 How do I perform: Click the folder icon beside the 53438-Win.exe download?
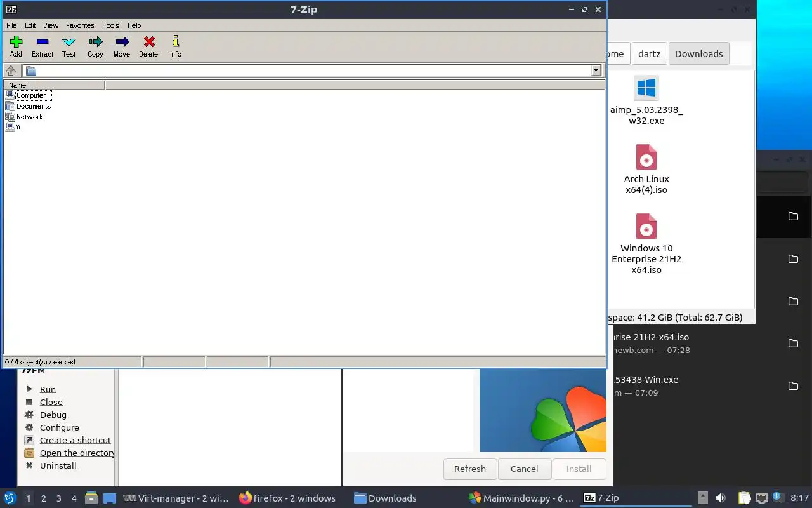pyautogui.click(x=793, y=386)
